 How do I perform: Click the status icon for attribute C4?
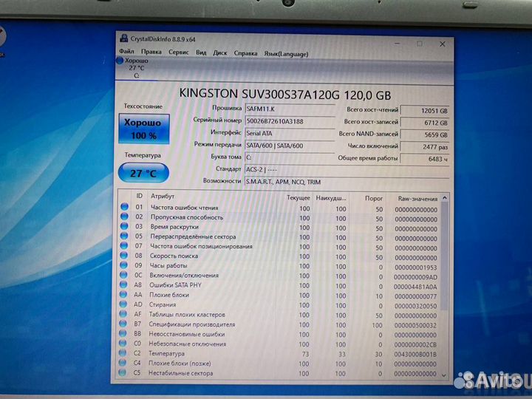click(x=123, y=363)
